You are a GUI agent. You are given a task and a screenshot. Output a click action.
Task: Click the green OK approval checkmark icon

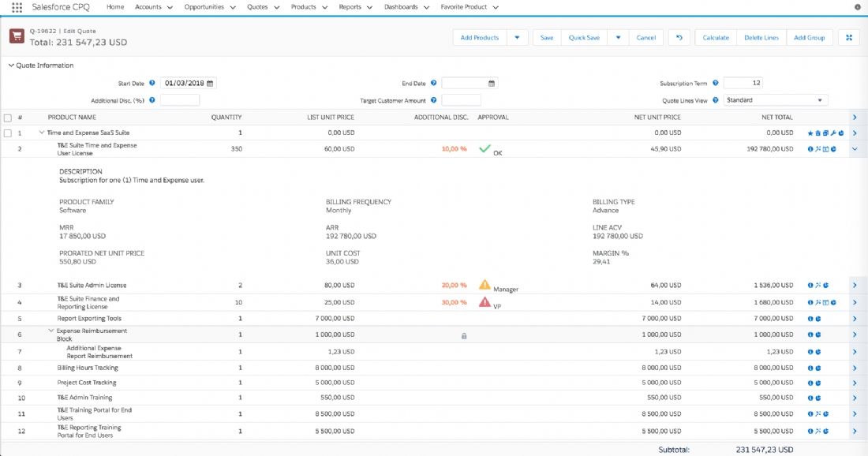tap(485, 148)
